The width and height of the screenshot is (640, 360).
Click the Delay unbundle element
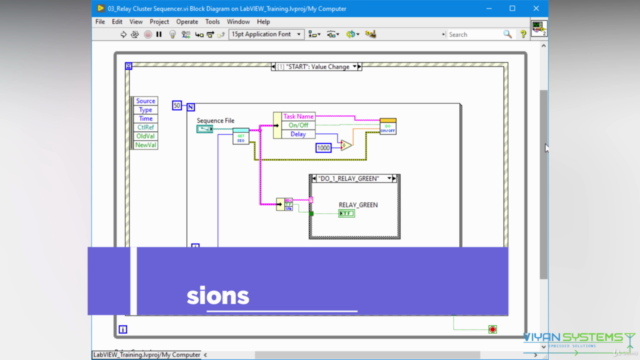(298, 134)
